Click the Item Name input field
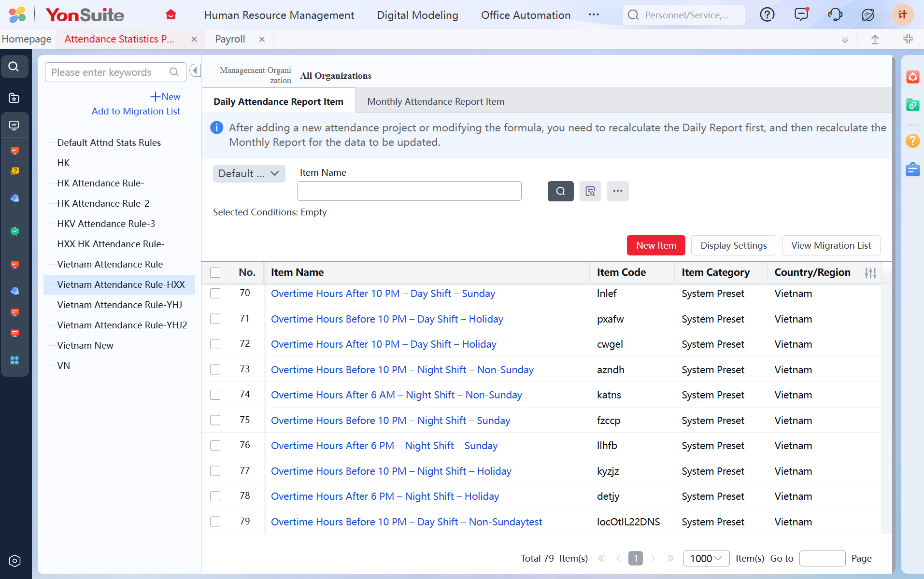 (409, 191)
